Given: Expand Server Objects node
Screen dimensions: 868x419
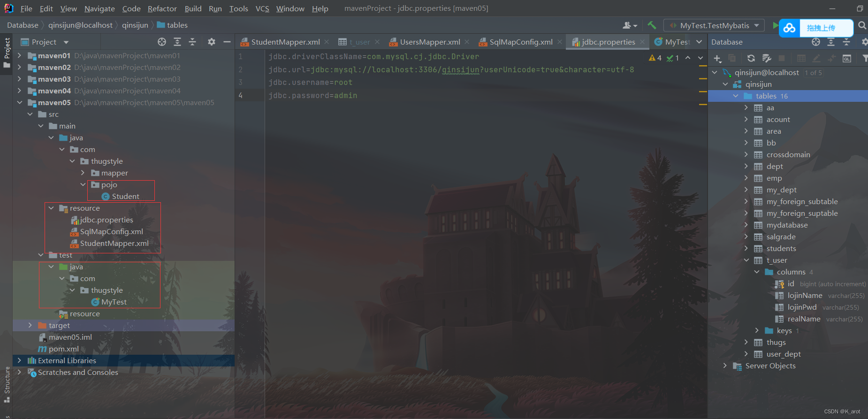Looking at the screenshot, I should [725, 366].
